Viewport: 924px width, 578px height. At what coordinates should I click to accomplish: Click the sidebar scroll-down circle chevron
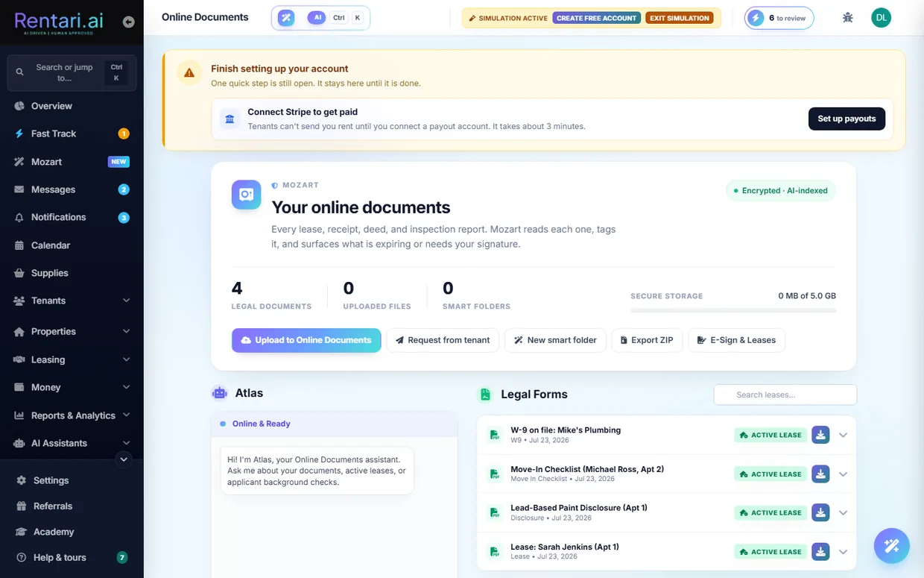tap(124, 459)
